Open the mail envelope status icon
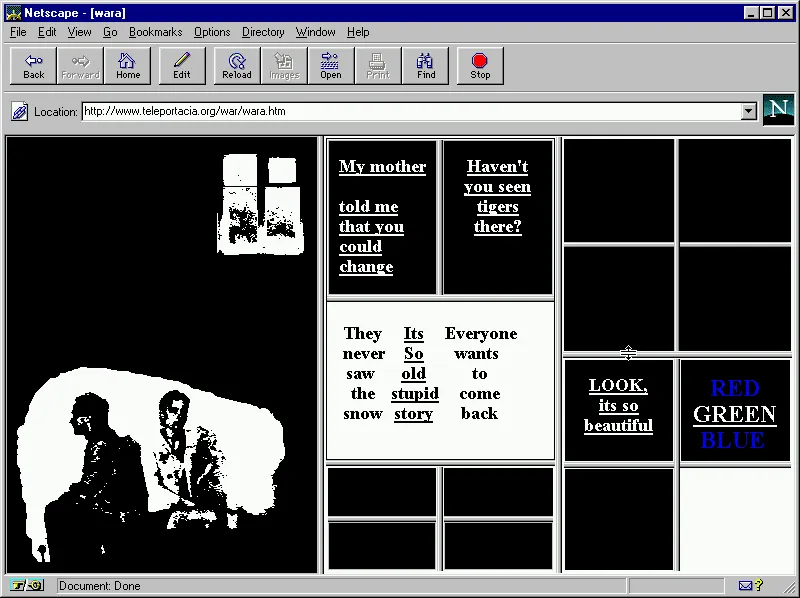 click(745, 586)
